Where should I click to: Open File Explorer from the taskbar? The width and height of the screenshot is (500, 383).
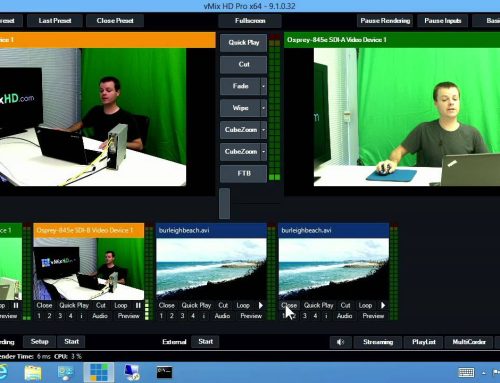pyautogui.click(x=33, y=372)
